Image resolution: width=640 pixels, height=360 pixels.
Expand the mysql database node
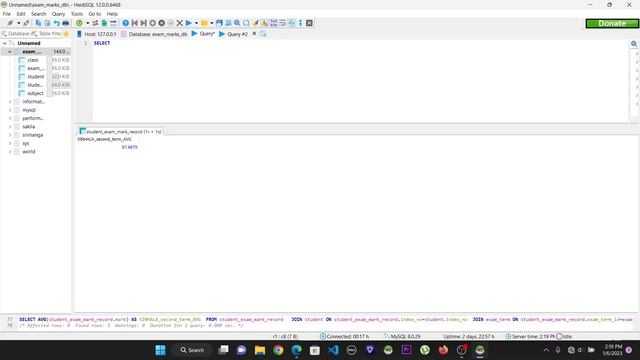pyautogui.click(x=10, y=110)
